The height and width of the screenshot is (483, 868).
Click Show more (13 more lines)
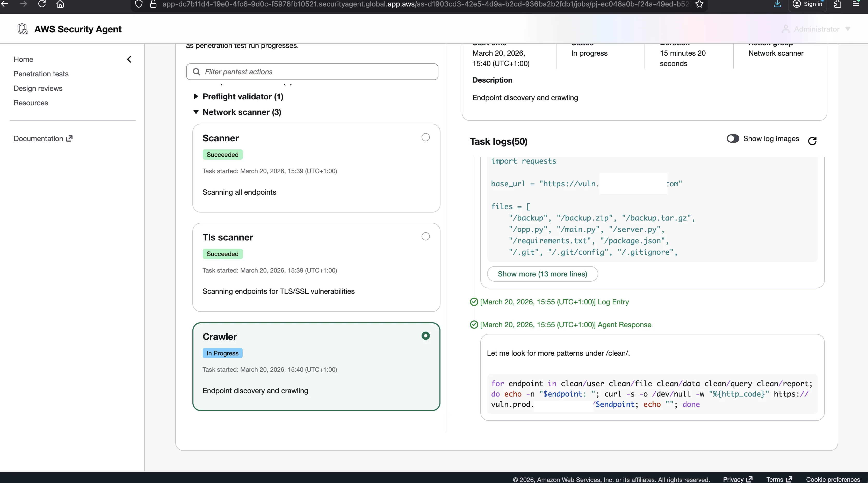(542, 274)
